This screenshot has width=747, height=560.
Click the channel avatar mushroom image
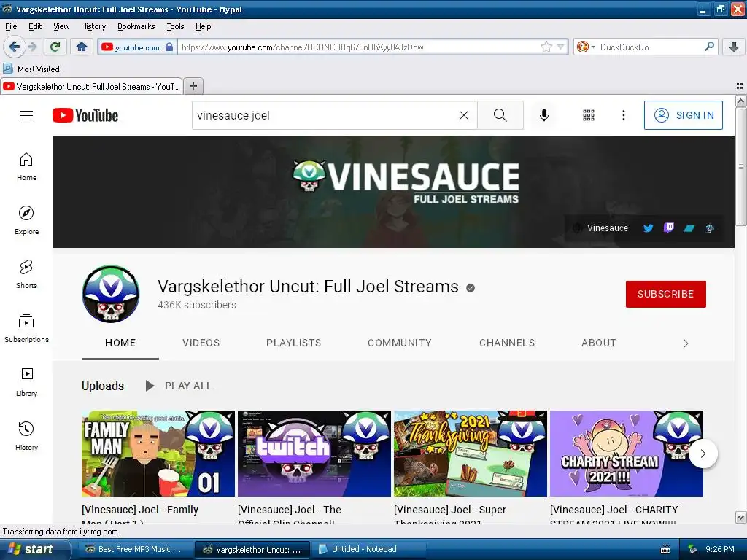pyautogui.click(x=111, y=294)
